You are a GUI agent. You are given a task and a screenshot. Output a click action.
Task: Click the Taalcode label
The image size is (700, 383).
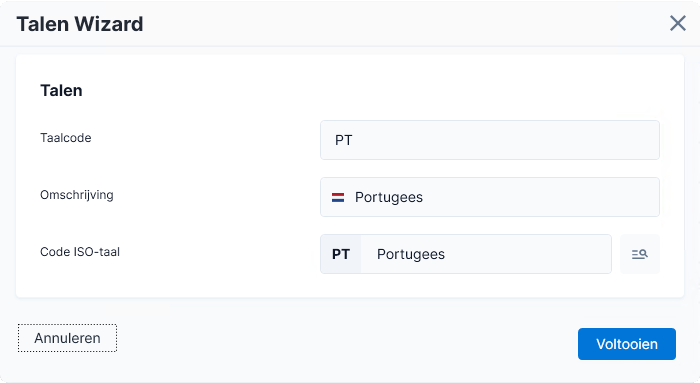point(66,137)
